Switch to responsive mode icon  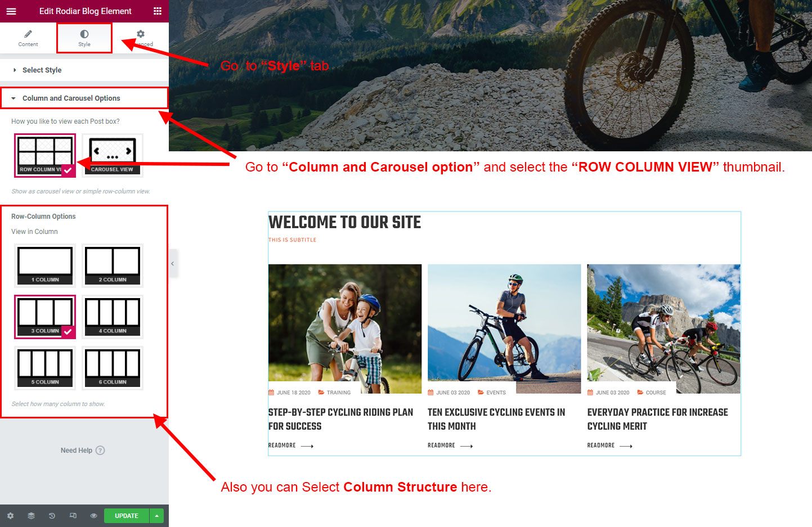[73, 516]
